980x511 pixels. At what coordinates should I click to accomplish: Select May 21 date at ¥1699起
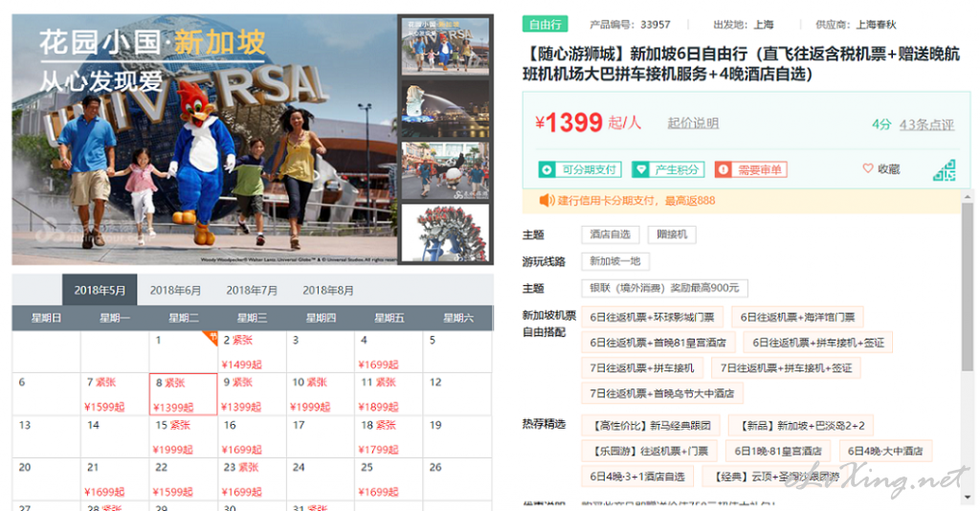point(115,479)
